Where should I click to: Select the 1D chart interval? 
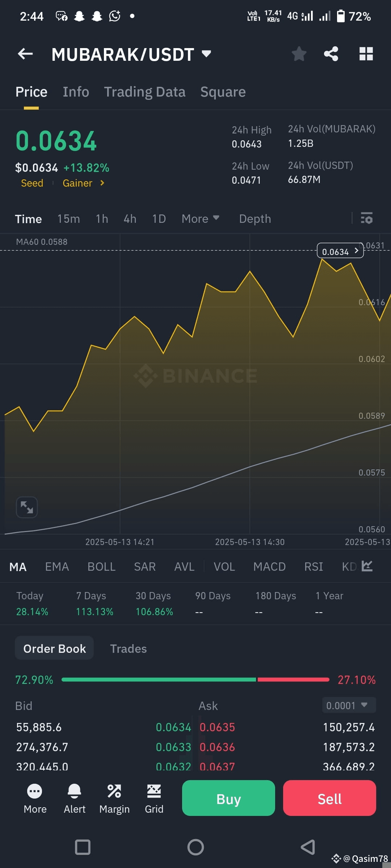click(x=159, y=219)
